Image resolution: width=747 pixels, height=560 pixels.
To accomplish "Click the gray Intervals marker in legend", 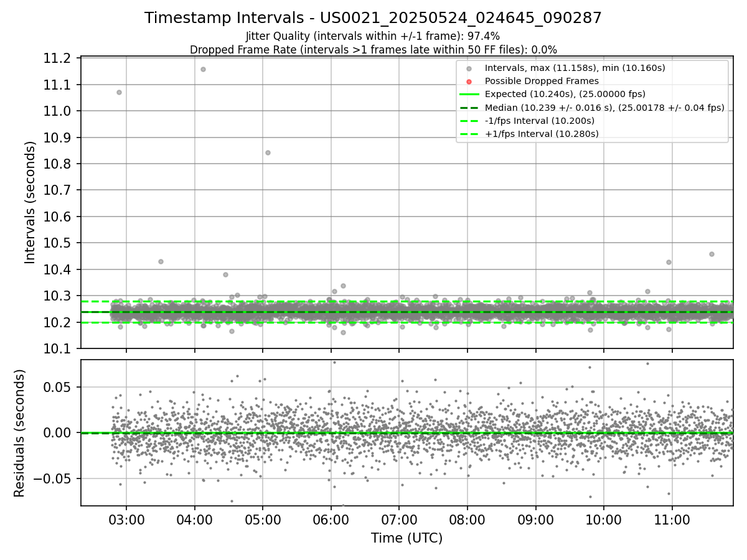I will 469,68.
